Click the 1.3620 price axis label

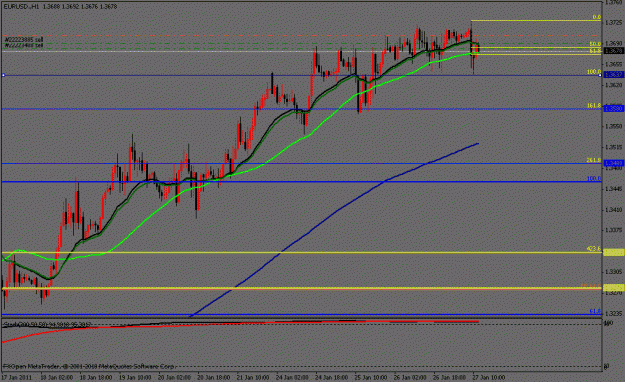coord(613,85)
